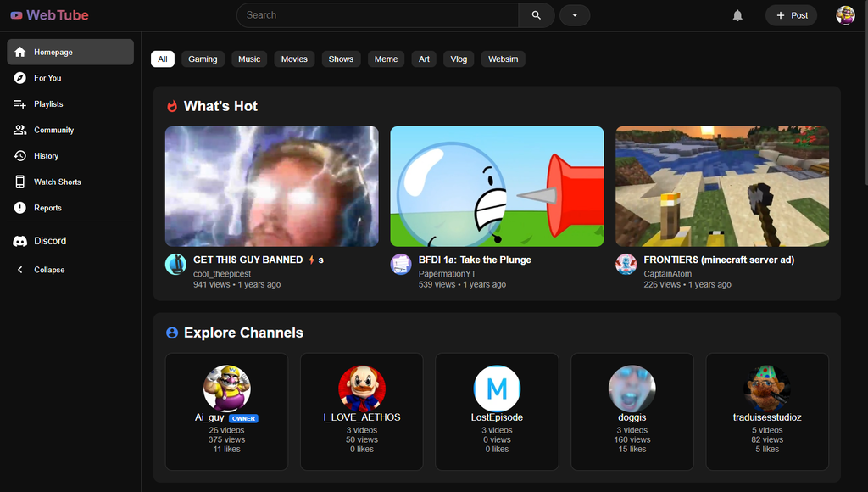
Task: Open the search options dropdown arrow
Action: 575,15
